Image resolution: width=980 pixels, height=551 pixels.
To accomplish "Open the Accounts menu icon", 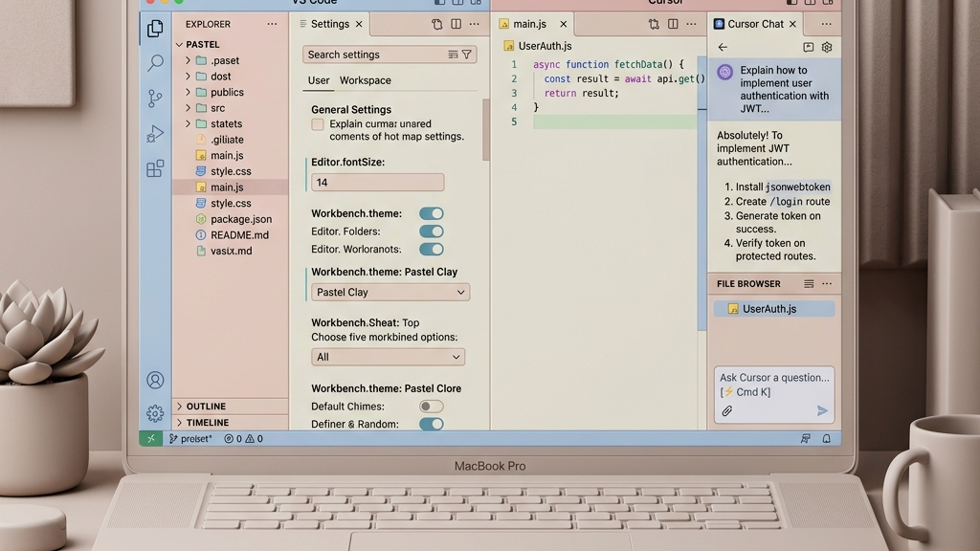I will click(x=155, y=380).
